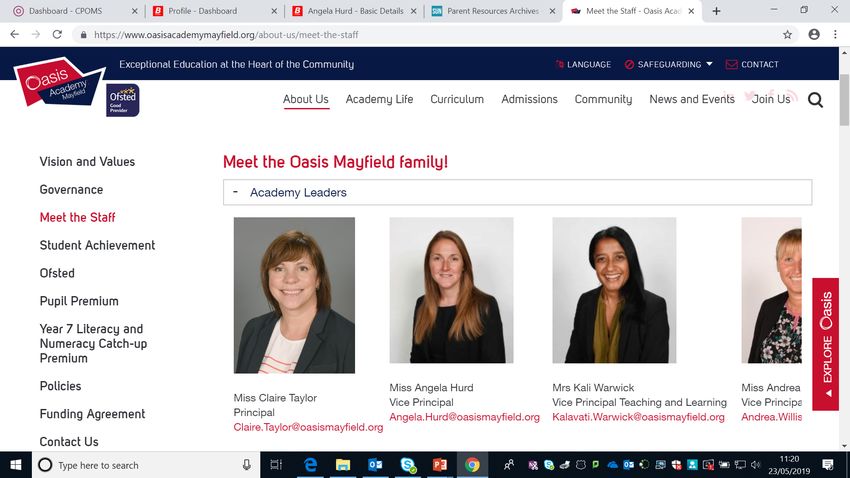Expand the Explore Oasis side panel
This screenshot has width=850, height=478.
point(826,344)
